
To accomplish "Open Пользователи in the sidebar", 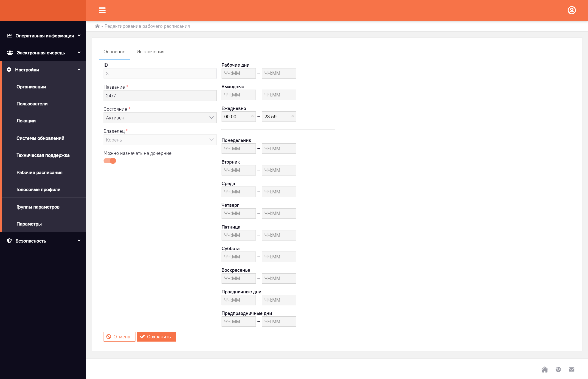I will click(x=32, y=104).
